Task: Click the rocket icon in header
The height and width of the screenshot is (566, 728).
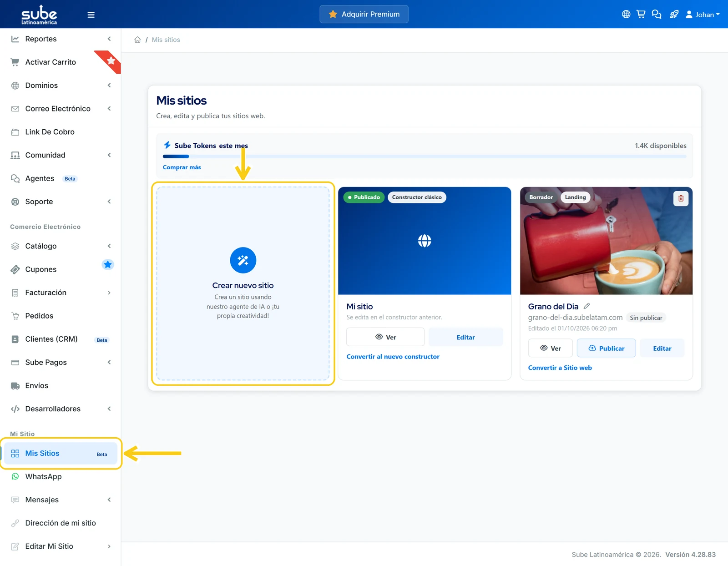Action: [x=674, y=14]
